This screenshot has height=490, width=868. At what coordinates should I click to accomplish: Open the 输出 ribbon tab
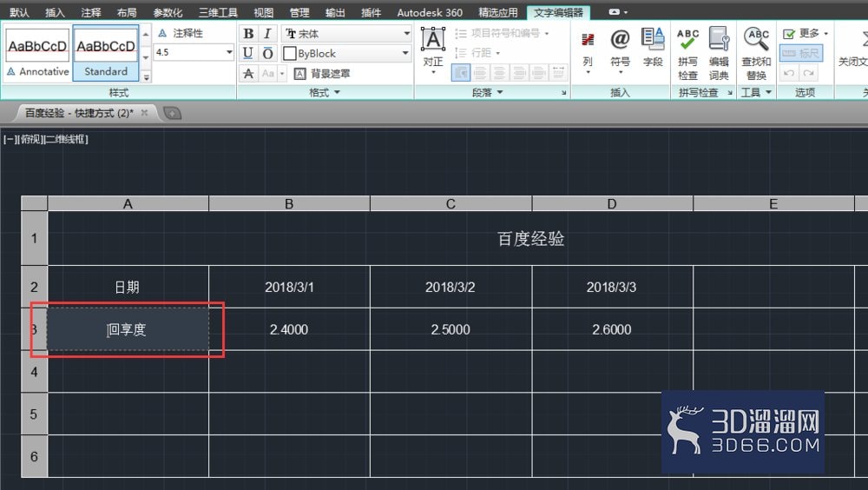pyautogui.click(x=334, y=12)
